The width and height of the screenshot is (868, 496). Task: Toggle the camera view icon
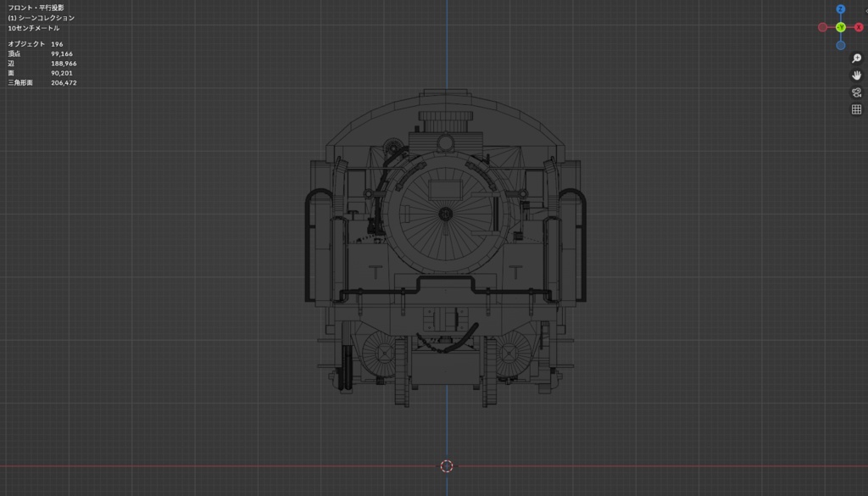[856, 92]
